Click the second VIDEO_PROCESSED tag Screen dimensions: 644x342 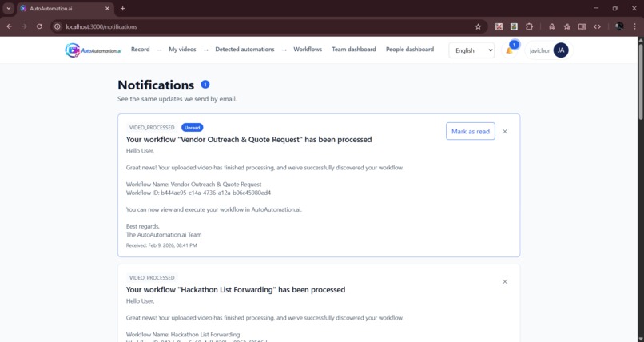point(152,278)
